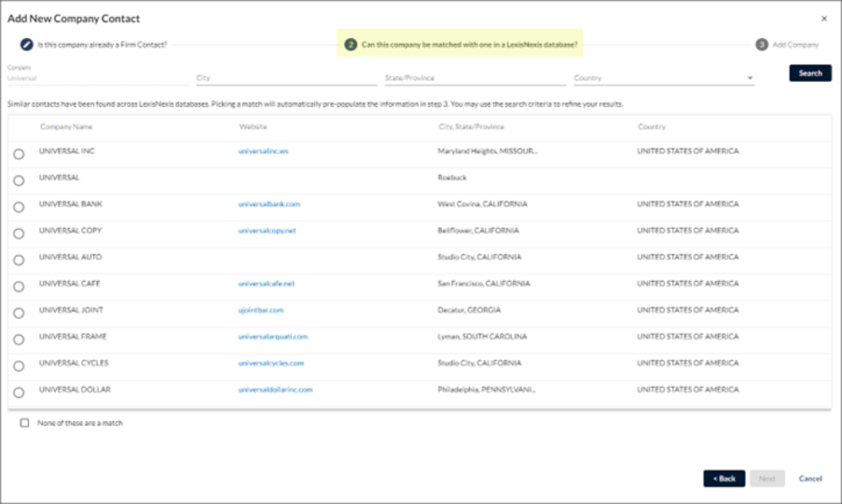The width and height of the screenshot is (842, 504).
Task: Click the City, State/Province column header
Action: click(x=471, y=127)
